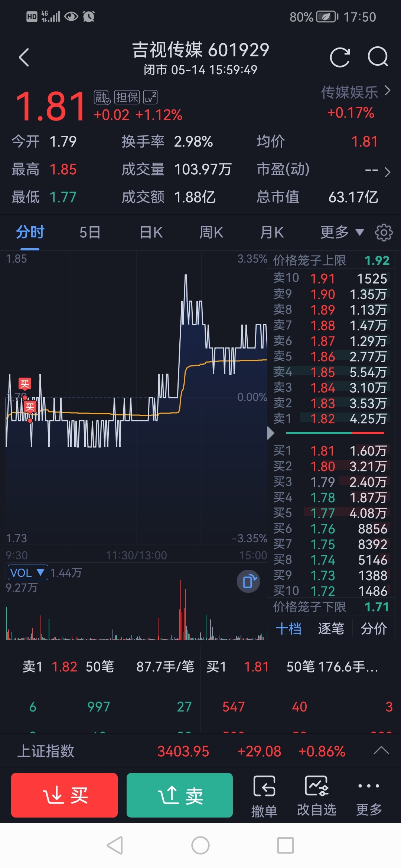Tap Android back navigation button
Image resolution: width=401 pixels, height=868 pixels.
[x=115, y=845]
